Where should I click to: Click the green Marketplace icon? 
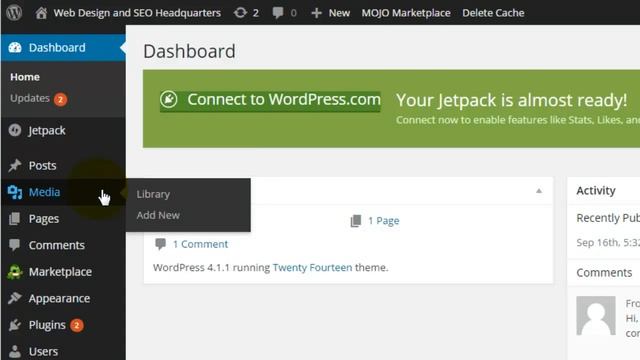(15, 272)
